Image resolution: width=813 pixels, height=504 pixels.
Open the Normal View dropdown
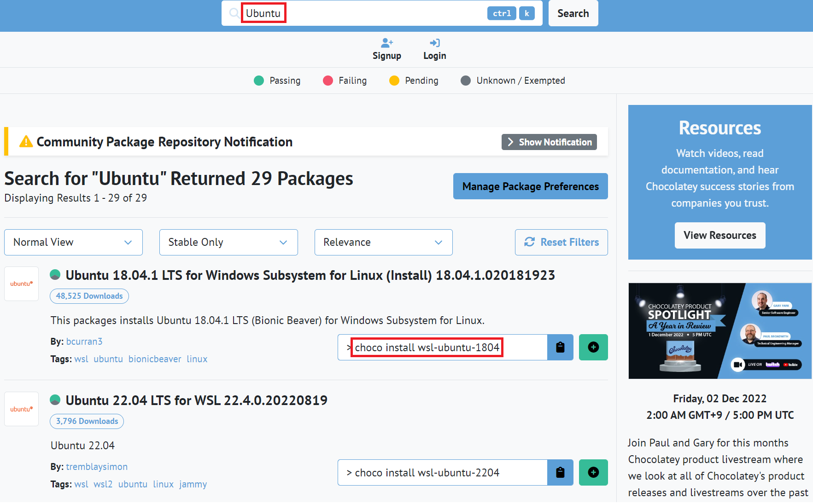click(73, 242)
